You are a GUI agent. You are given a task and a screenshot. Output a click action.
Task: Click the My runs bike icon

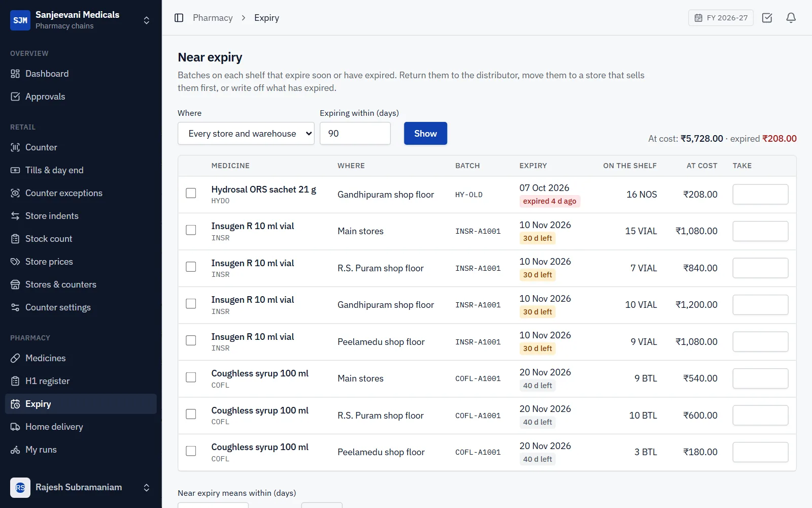click(x=15, y=450)
